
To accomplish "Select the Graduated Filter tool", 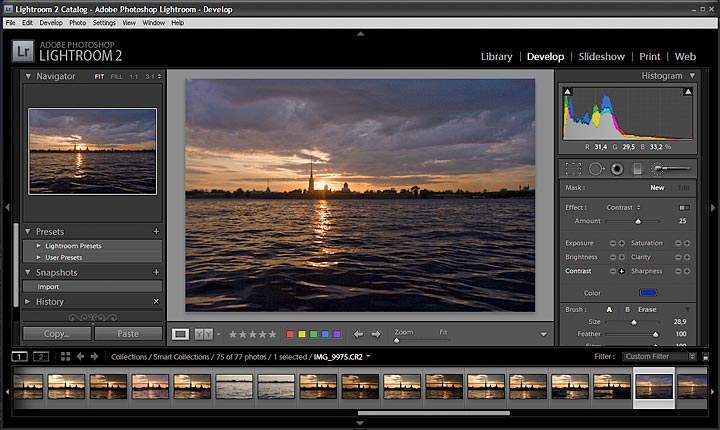I will pos(638,169).
